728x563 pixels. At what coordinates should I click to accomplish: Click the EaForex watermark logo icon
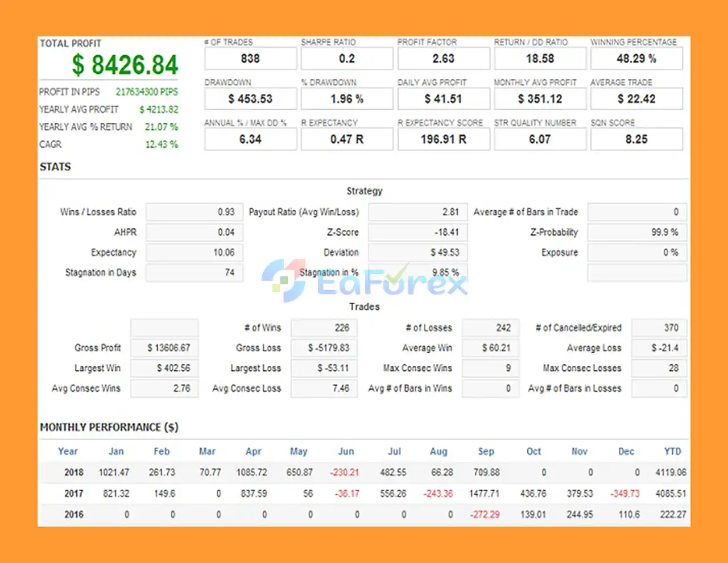[284, 280]
